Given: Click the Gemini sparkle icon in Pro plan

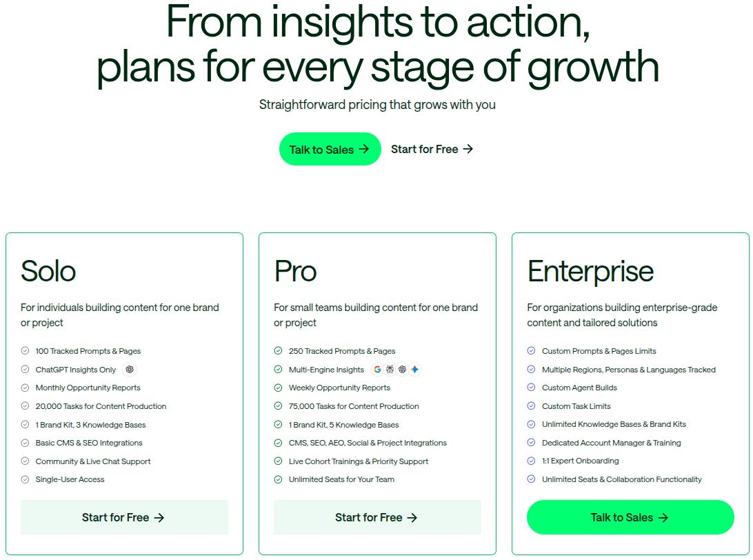Looking at the screenshot, I should click(414, 370).
